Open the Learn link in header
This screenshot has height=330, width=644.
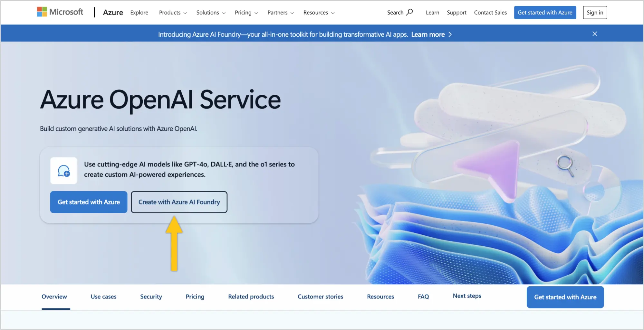[432, 13]
